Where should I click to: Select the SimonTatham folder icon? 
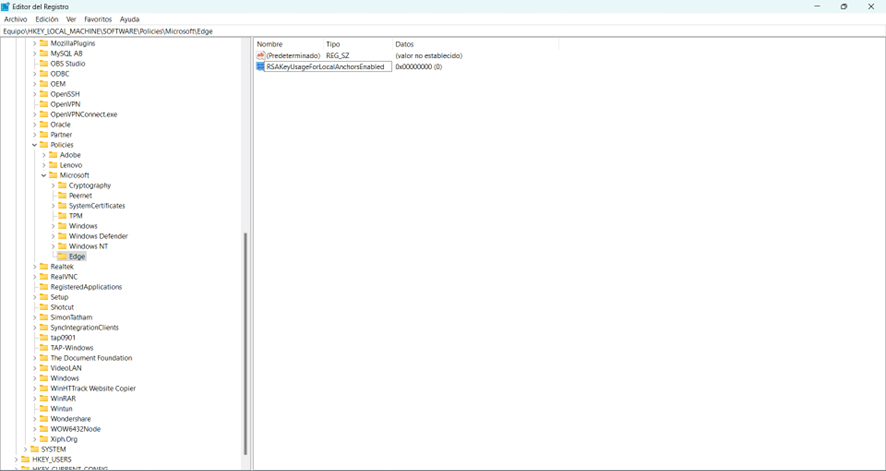[x=44, y=317]
